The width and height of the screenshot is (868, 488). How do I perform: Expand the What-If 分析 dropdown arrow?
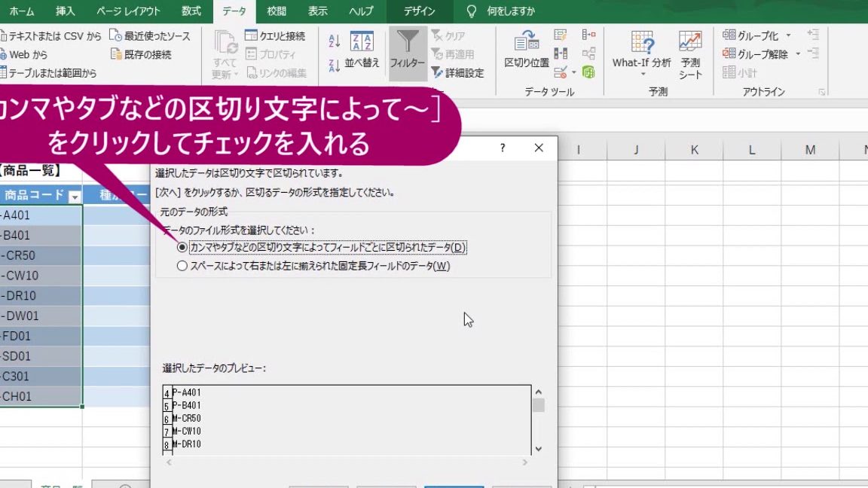643,75
